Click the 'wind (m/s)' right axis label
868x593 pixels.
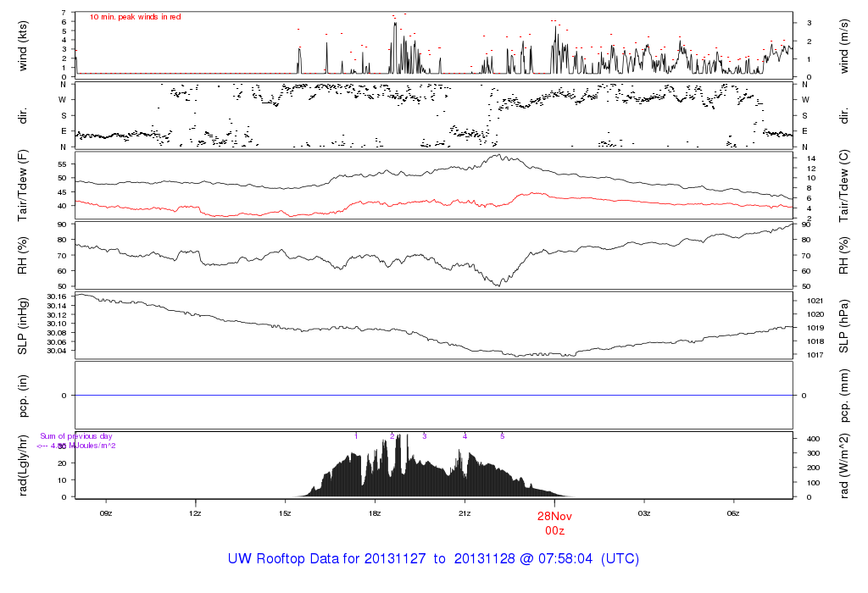coord(843,46)
